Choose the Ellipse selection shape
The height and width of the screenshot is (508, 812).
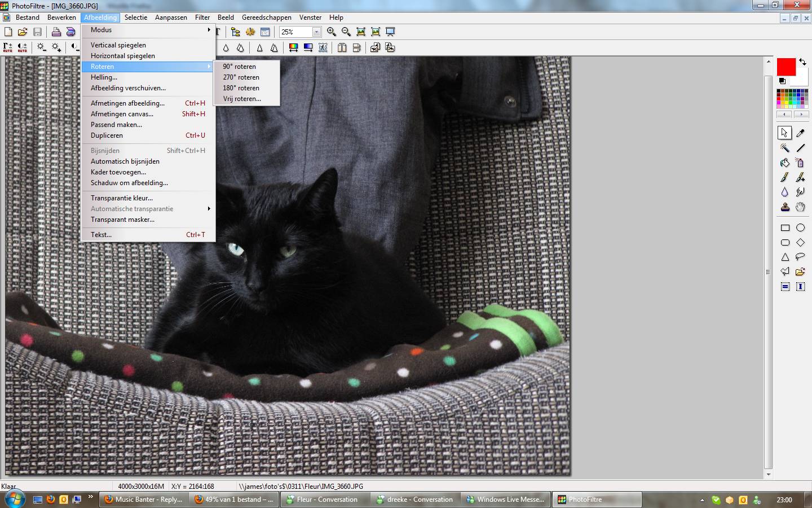coord(800,228)
